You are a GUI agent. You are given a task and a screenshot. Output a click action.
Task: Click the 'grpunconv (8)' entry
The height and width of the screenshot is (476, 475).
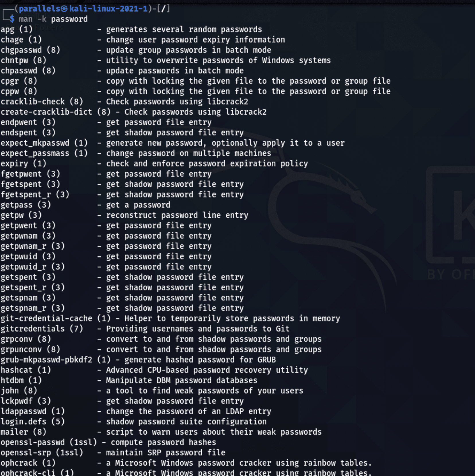click(x=30, y=350)
